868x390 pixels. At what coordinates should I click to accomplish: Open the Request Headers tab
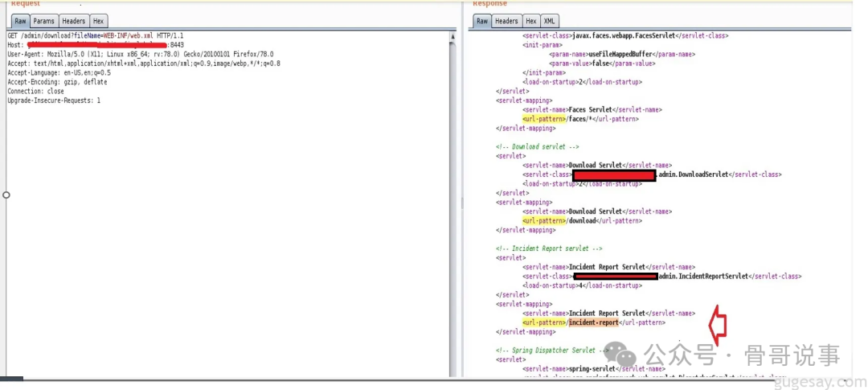(74, 21)
